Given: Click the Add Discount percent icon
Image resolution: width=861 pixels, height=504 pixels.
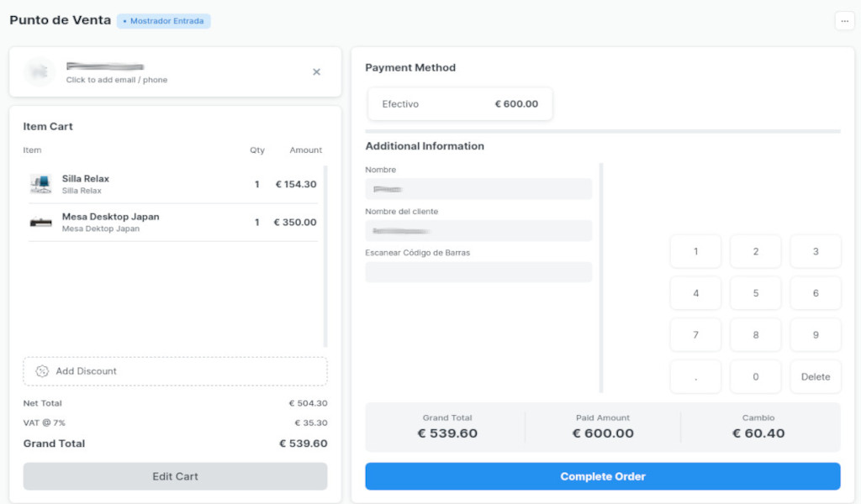Looking at the screenshot, I should (x=42, y=371).
